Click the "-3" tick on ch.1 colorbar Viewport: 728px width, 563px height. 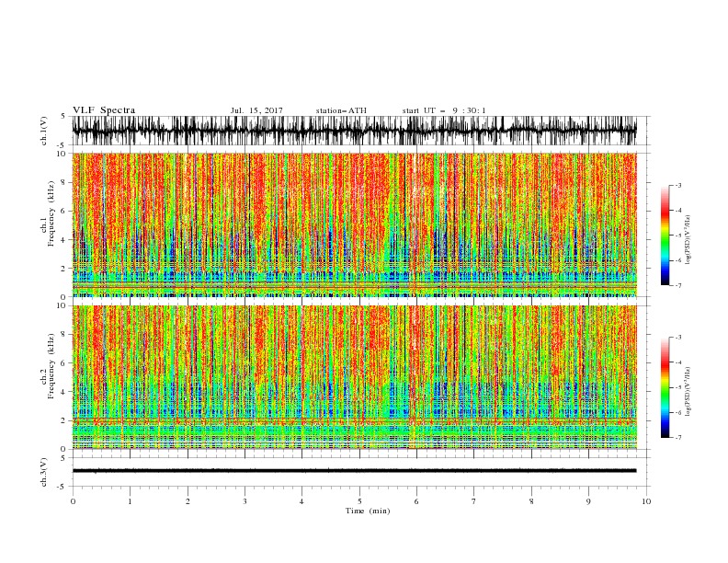tap(677, 185)
